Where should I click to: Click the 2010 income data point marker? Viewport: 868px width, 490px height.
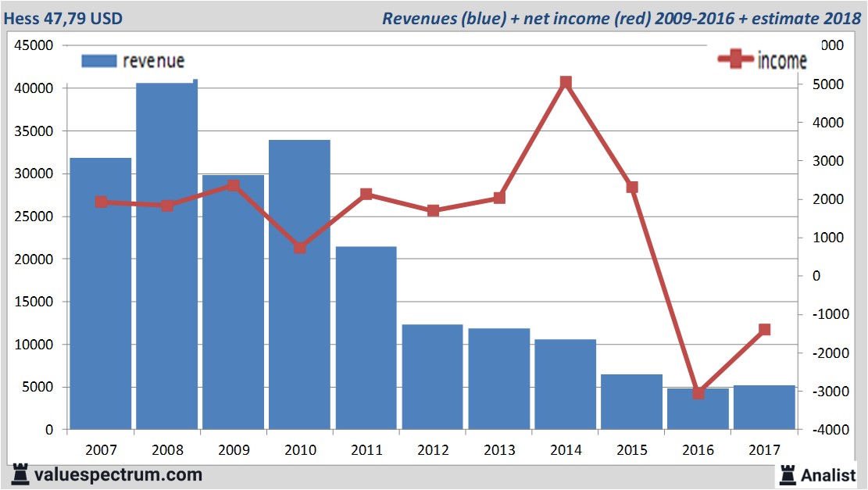pyautogui.click(x=300, y=248)
